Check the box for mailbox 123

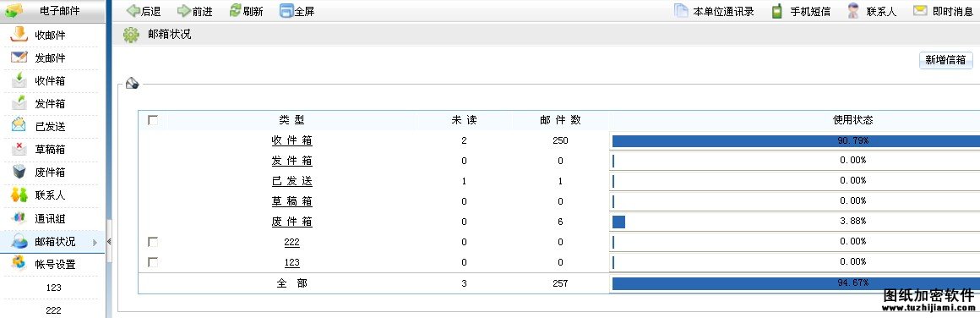click(x=153, y=262)
